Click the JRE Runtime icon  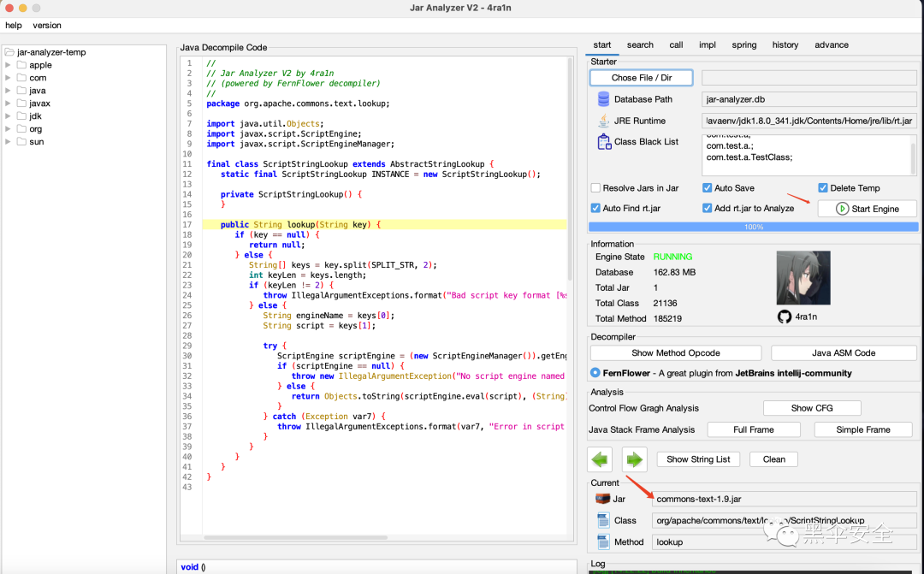[604, 121]
